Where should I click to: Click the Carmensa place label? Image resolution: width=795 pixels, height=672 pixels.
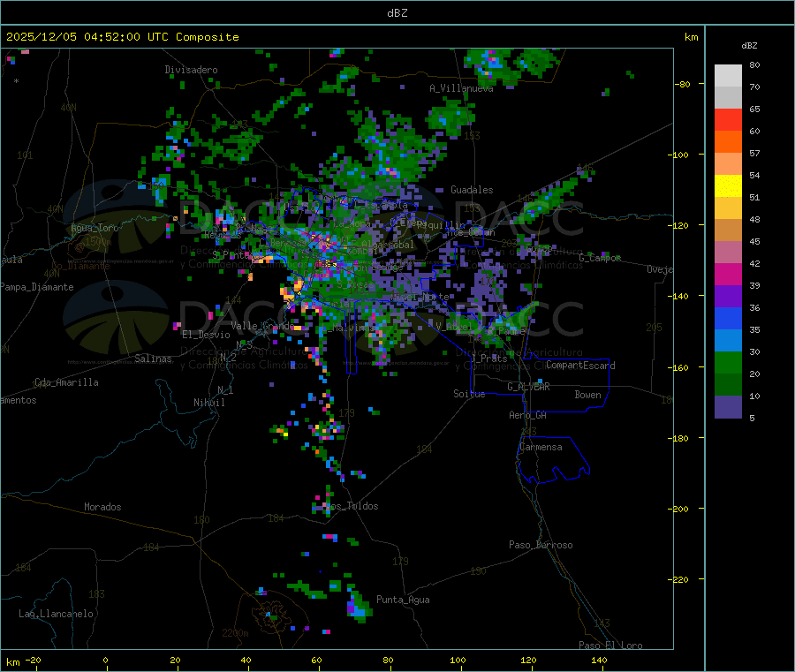tap(541, 448)
